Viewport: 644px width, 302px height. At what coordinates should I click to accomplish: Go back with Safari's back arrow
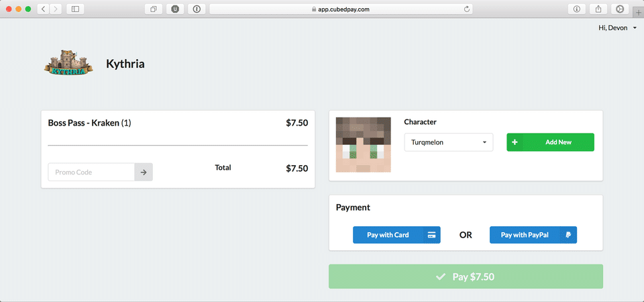pyautogui.click(x=43, y=9)
